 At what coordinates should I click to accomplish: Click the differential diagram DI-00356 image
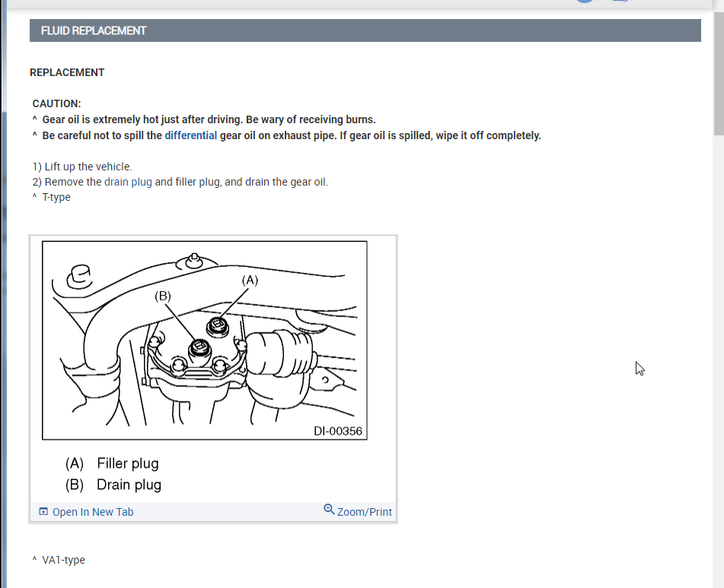205,340
